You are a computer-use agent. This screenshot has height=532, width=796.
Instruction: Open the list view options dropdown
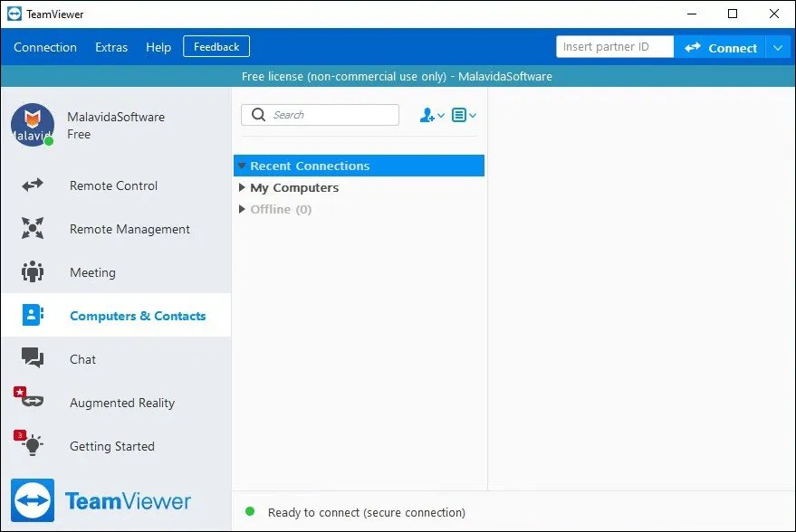click(x=464, y=115)
